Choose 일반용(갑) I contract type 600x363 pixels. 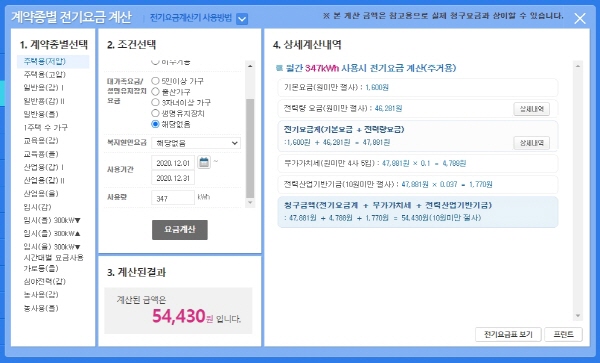pos(43,88)
